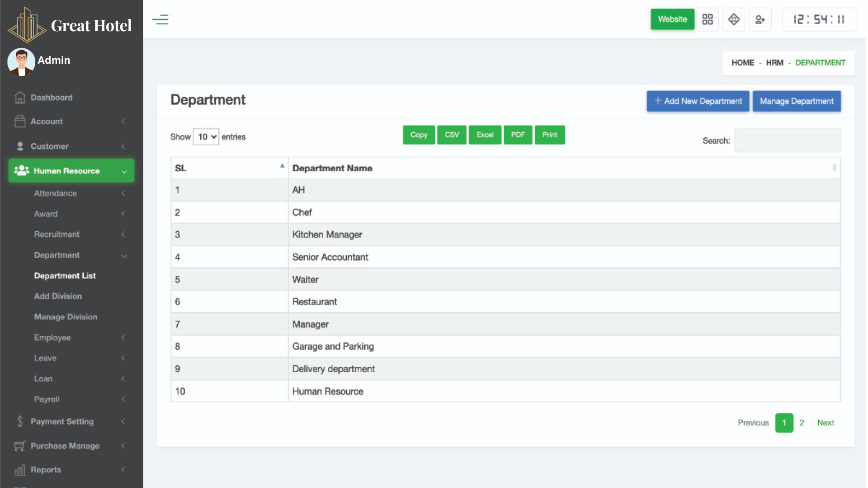Image resolution: width=868 pixels, height=488 pixels.
Task: Open the Show entries dropdown
Action: [x=206, y=137]
